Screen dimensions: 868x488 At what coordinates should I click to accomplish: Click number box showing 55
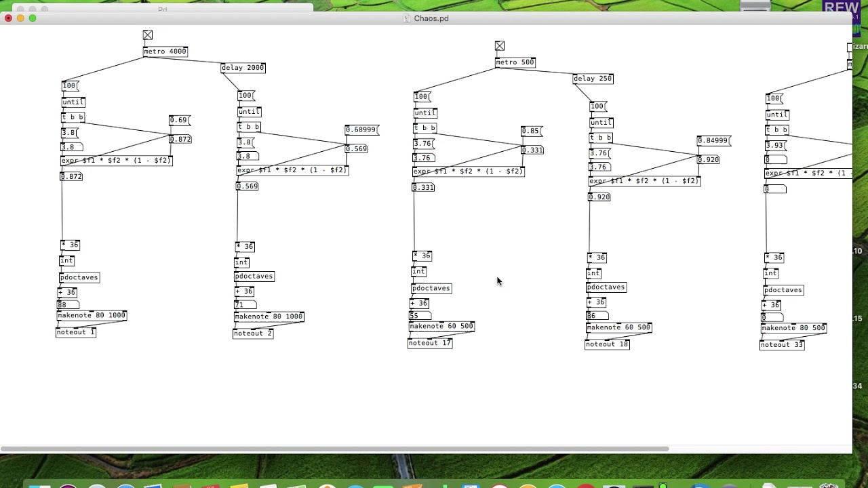click(x=420, y=316)
